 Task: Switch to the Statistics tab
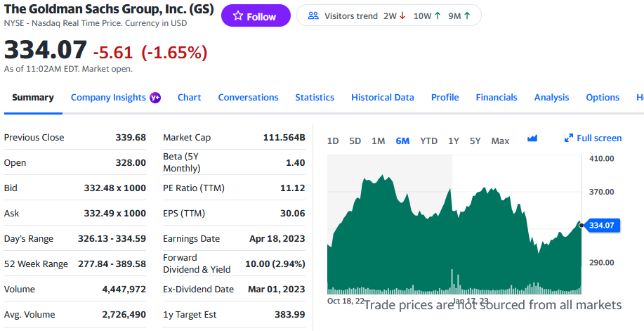pos(315,98)
